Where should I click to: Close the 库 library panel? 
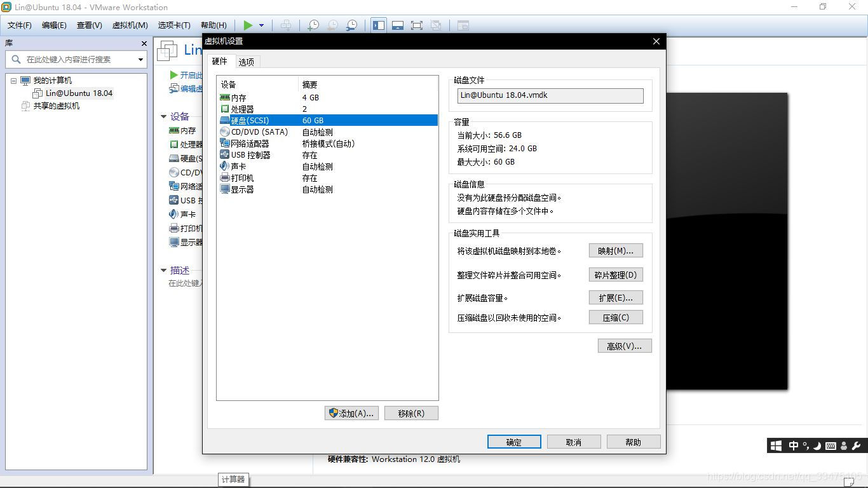pos(144,43)
